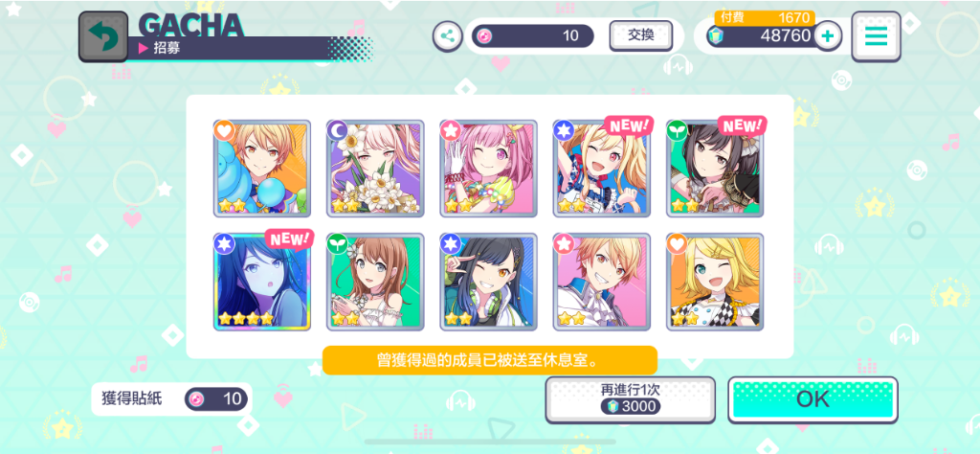The height and width of the screenshot is (454, 980).
Task: Open the black-haired girl NEW green card
Action: [x=714, y=169]
